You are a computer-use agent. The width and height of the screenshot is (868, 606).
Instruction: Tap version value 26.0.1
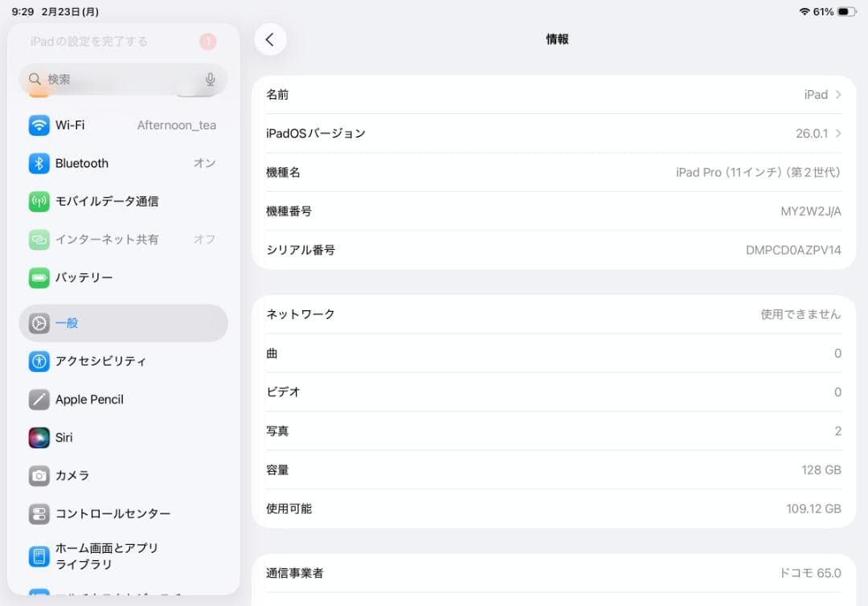812,133
